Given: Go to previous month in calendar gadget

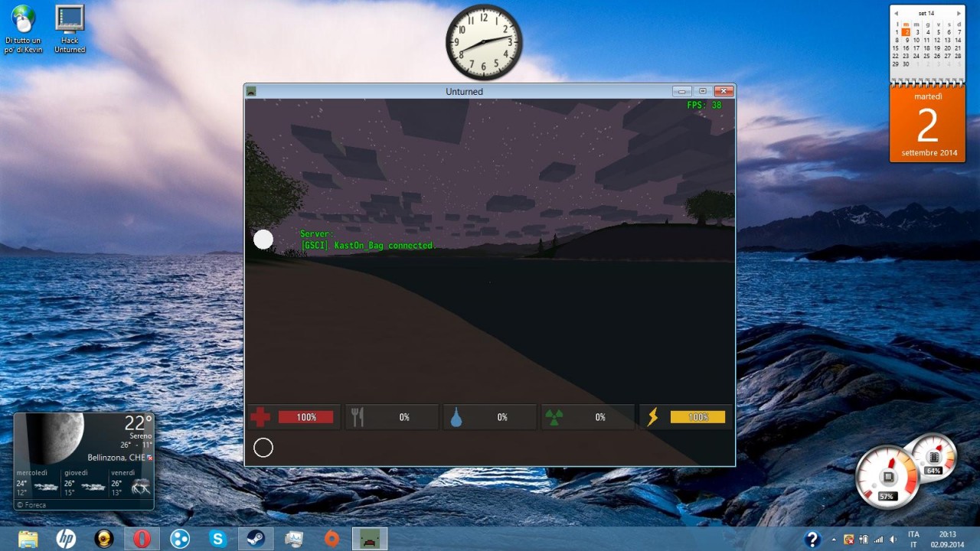Looking at the screenshot, I should click(896, 14).
